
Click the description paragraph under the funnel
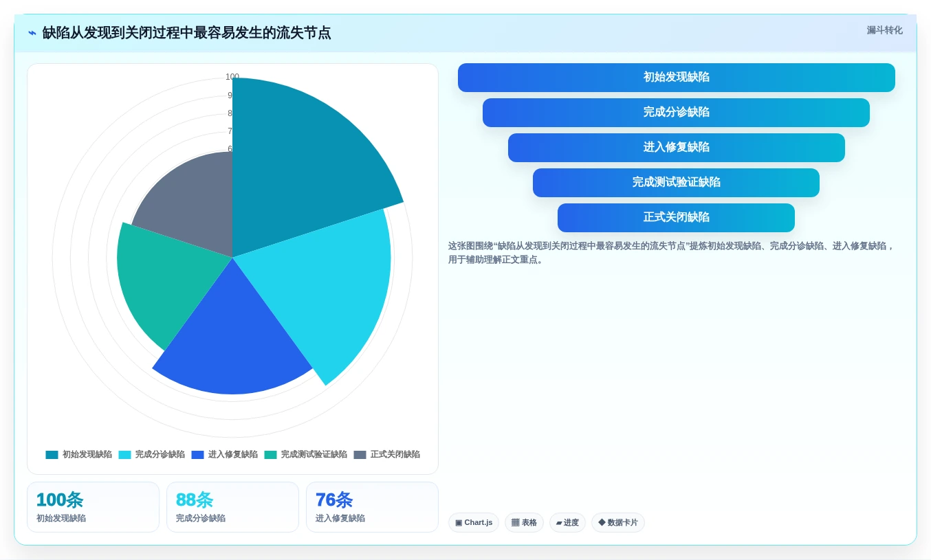click(672, 253)
